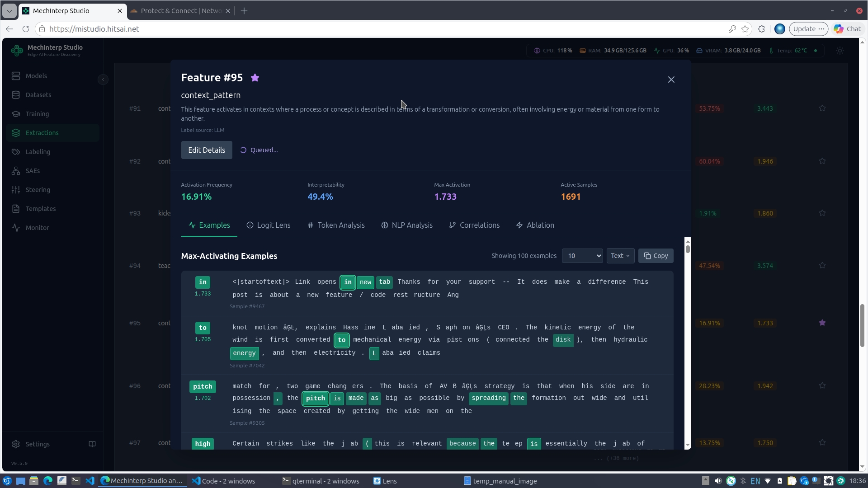Open the examples count dropdown showing 10
This screenshot has width=868, height=488.
582,256
